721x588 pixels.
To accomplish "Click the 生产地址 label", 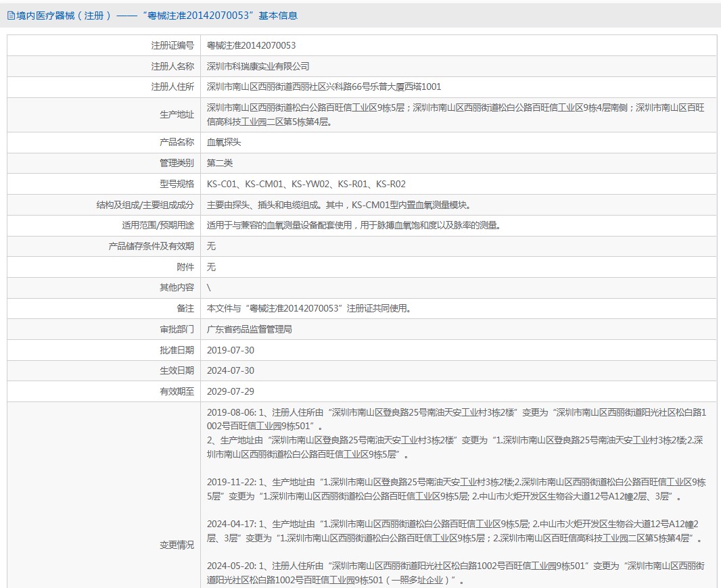I will [x=177, y=115].
